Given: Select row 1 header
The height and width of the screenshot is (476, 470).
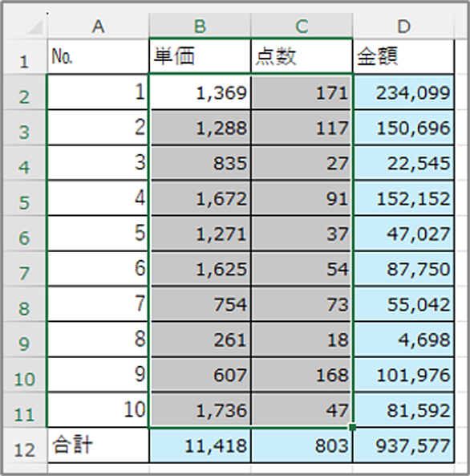Looking at the screenshot, I should [24, 57].
